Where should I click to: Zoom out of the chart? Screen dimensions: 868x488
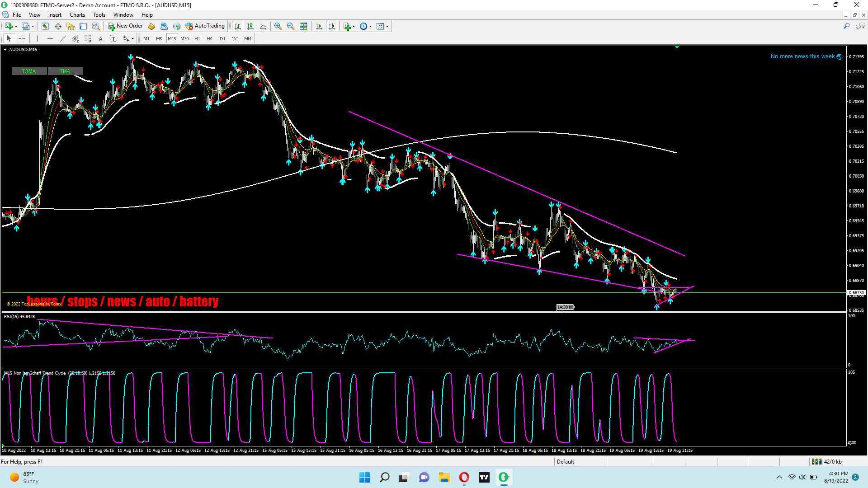291,26
